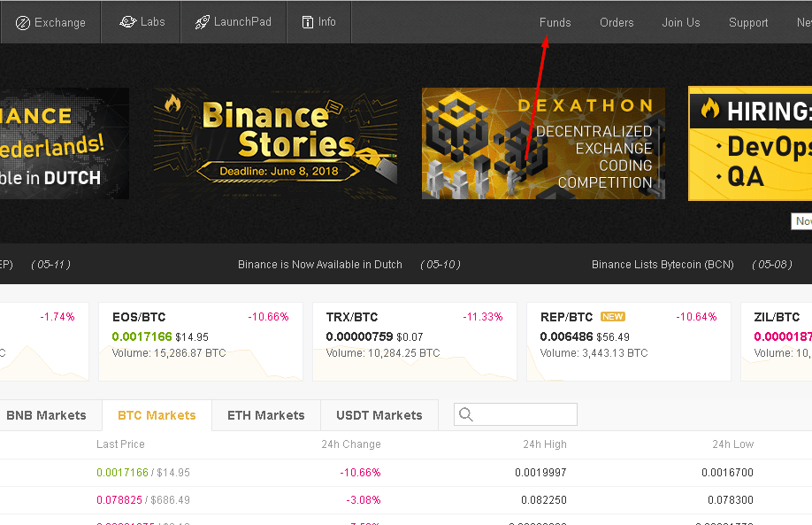Screen dimensions: 812x525
Task: Open the Dexathon coding competition banner
Action: pyautogui.click(x=543, y=143)
